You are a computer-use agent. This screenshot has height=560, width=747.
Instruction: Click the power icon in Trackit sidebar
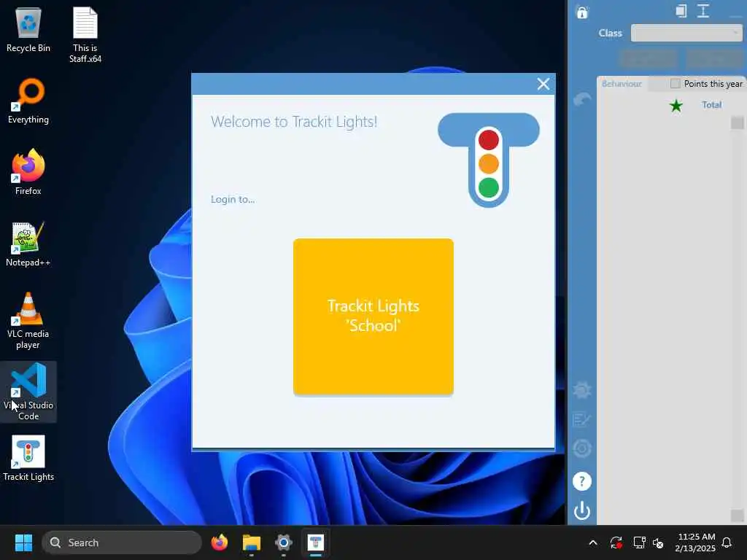click(581, 510)
